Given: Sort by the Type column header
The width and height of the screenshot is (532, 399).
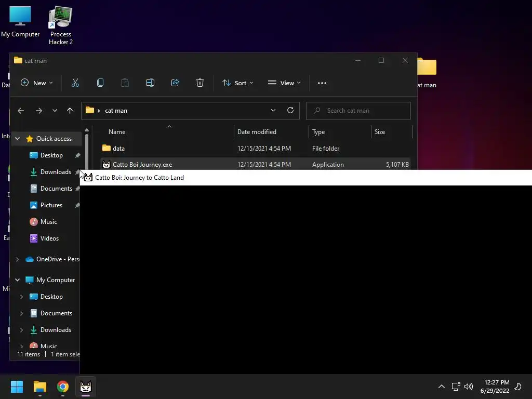Looking at the screenshot, I should (318, 131).
